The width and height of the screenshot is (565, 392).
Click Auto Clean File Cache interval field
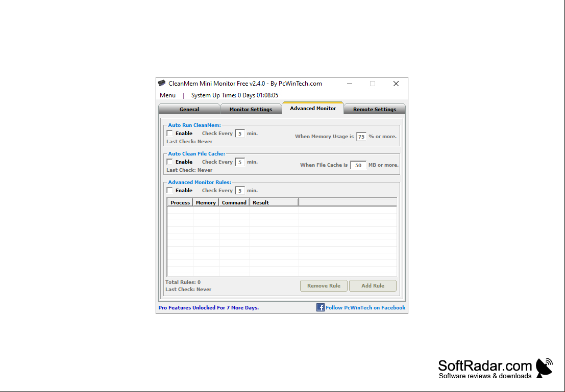pos(240,162)
